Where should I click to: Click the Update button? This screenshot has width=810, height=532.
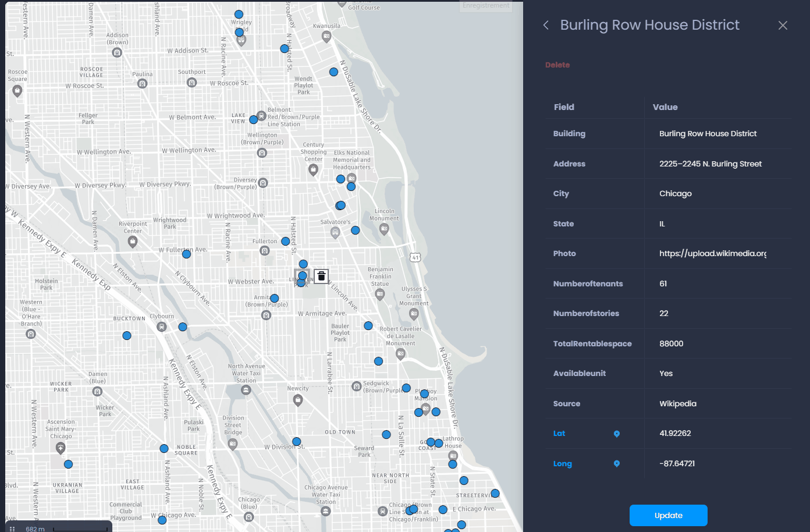[x=668, y=515]
